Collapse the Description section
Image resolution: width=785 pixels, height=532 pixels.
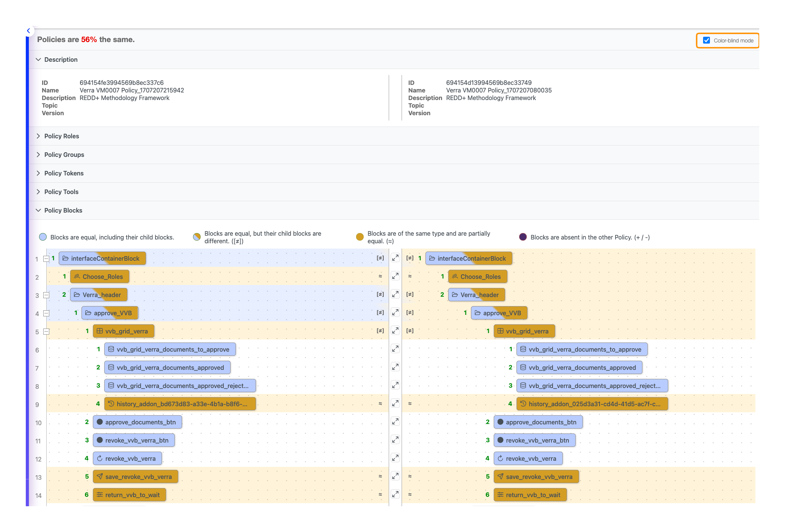[61, 59]
